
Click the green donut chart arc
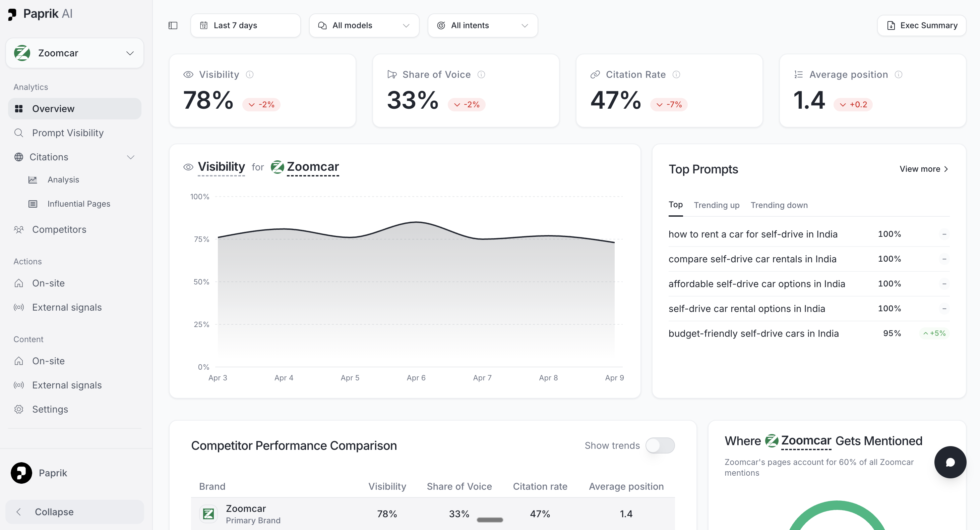837,505
